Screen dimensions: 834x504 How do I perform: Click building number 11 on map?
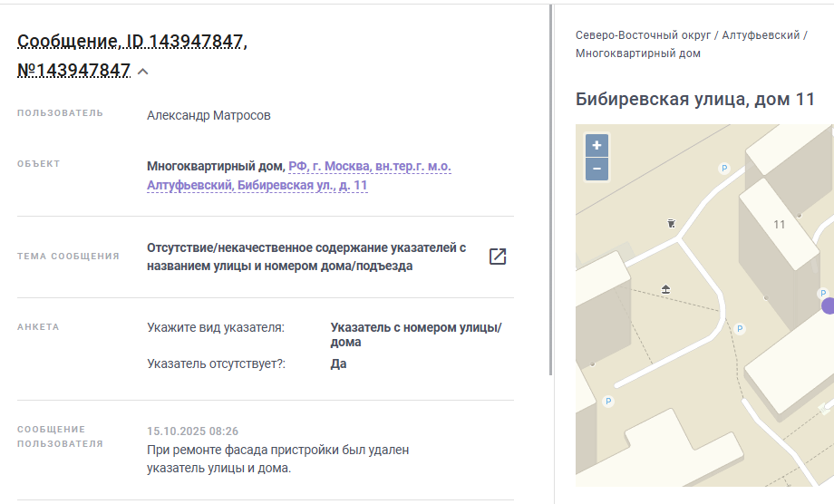(779, 224)
